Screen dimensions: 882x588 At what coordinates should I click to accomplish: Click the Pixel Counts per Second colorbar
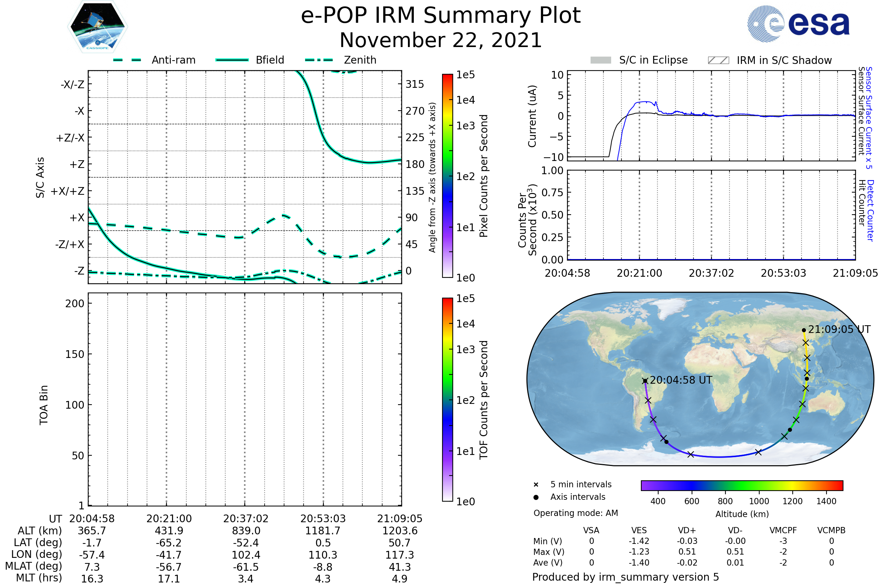tap(447, 176)
